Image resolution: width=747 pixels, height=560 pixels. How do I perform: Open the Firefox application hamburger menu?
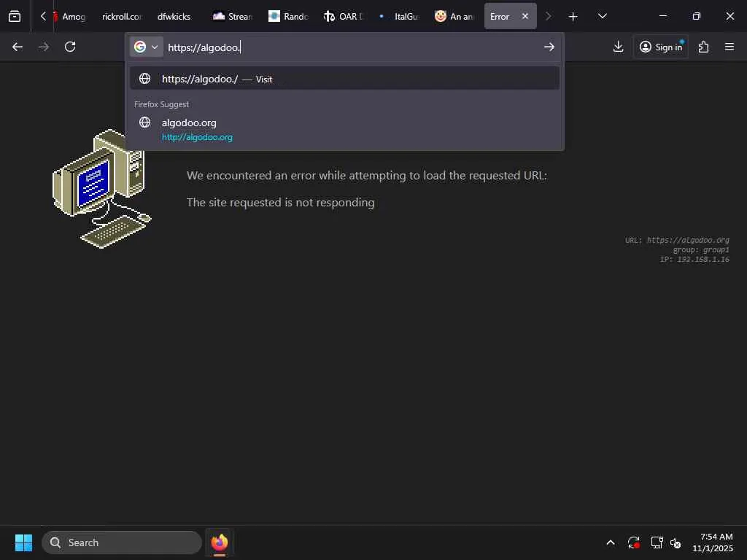[x=729, y=47]
